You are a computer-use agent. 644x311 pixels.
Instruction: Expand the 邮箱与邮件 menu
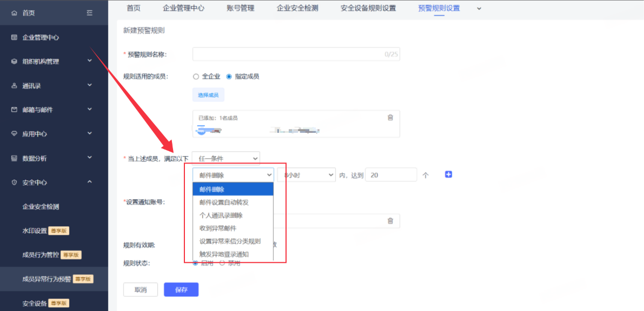pos(90,110)
